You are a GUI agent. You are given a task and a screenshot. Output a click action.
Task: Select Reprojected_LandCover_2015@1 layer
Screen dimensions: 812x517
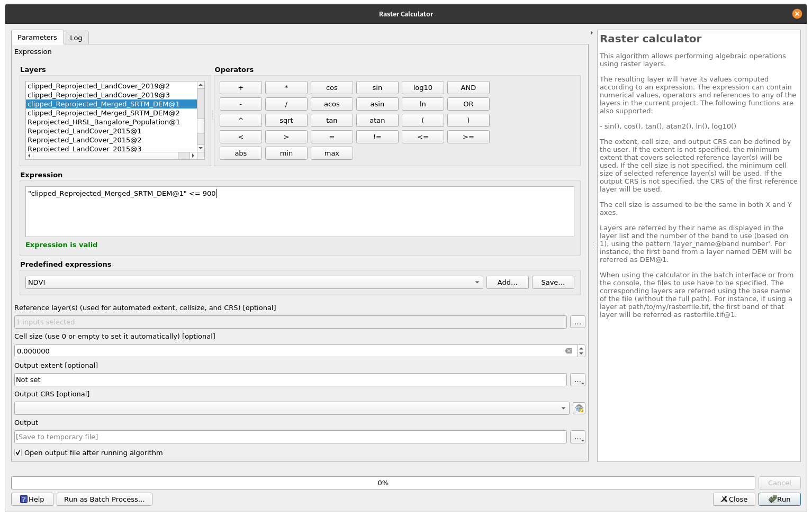tap(111, 131)
